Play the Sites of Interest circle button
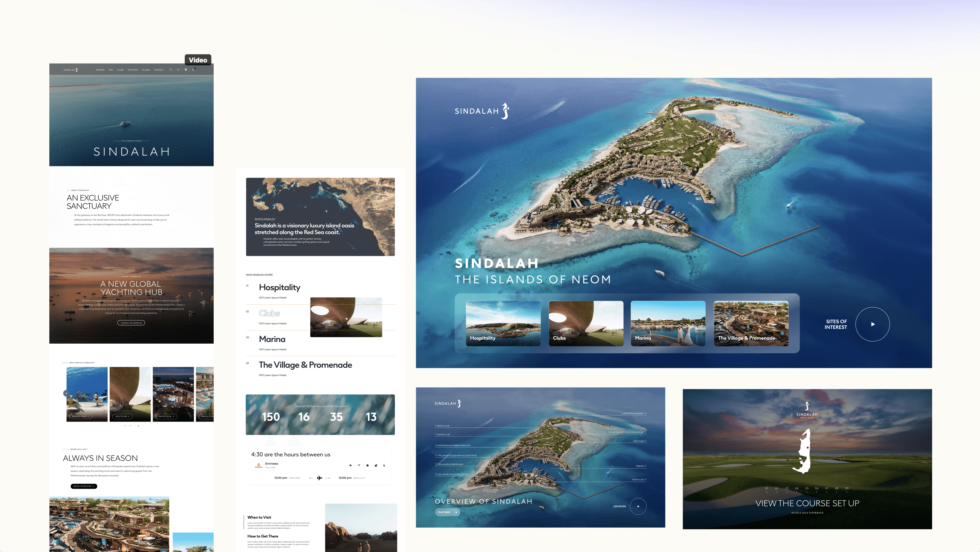Screen dimensions: 980x552 click(872, 324)
